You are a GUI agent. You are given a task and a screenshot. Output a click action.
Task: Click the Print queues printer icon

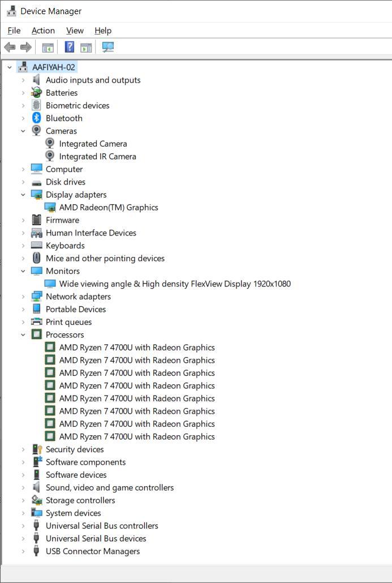tap(36, 321)
